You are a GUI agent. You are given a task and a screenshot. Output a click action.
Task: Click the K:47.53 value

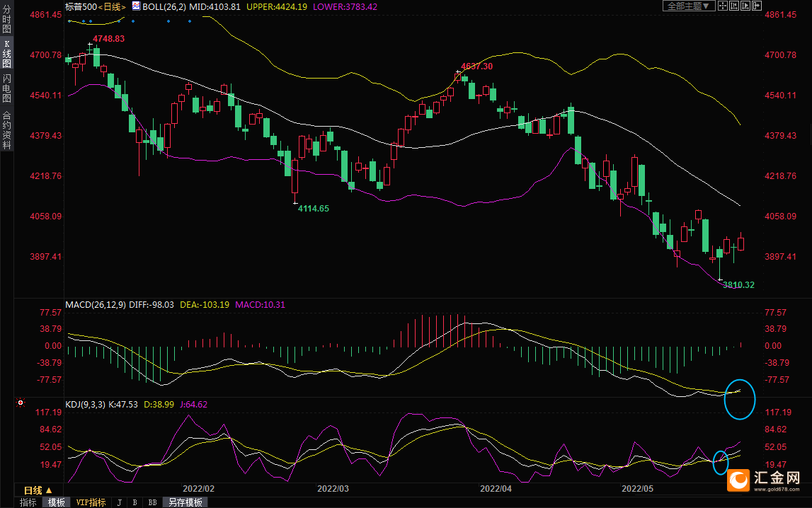(123, 405)
